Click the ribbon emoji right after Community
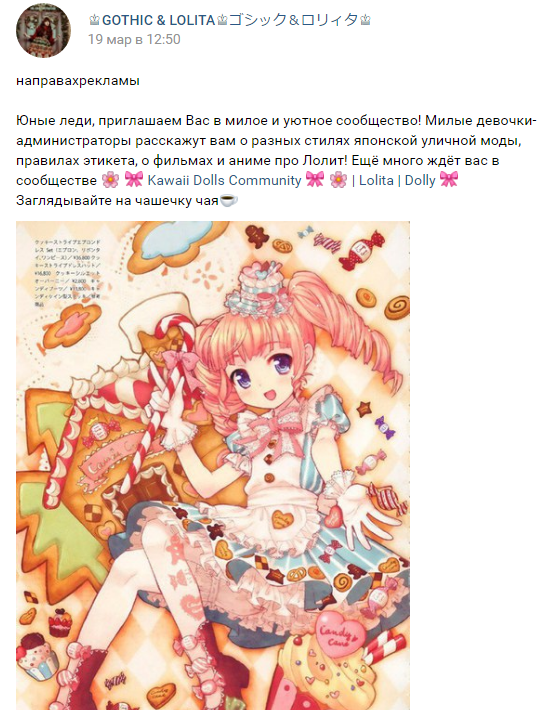Viewport: 543px width, 710px height. (315, 180)
